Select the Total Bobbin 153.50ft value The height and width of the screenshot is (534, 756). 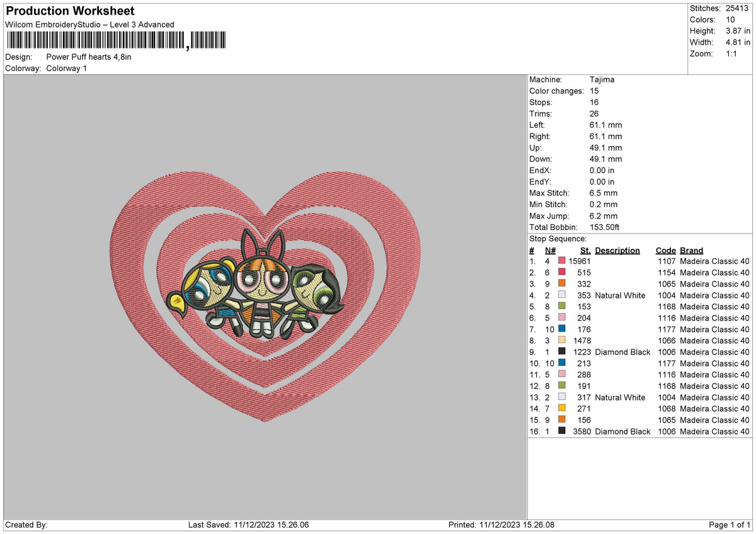[x=604, y=227]
